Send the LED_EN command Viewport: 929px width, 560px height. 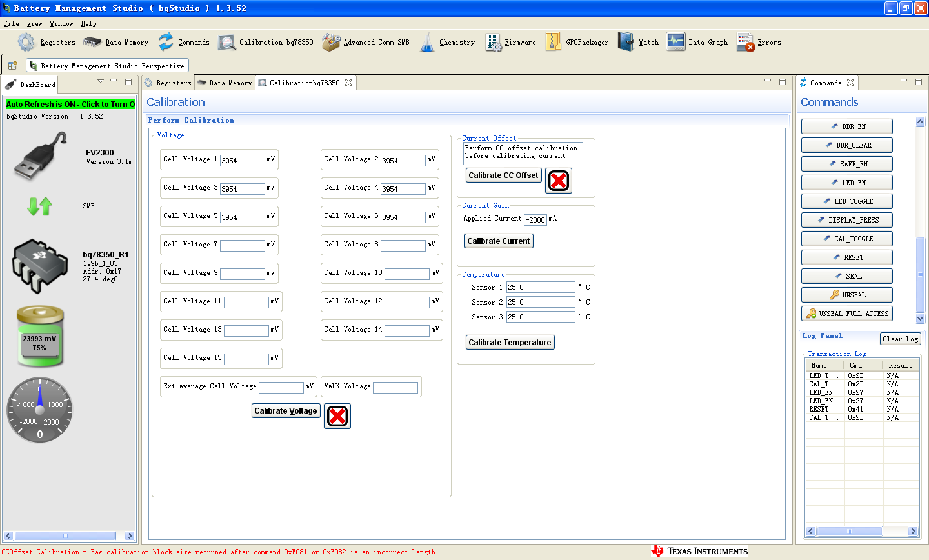847,183
